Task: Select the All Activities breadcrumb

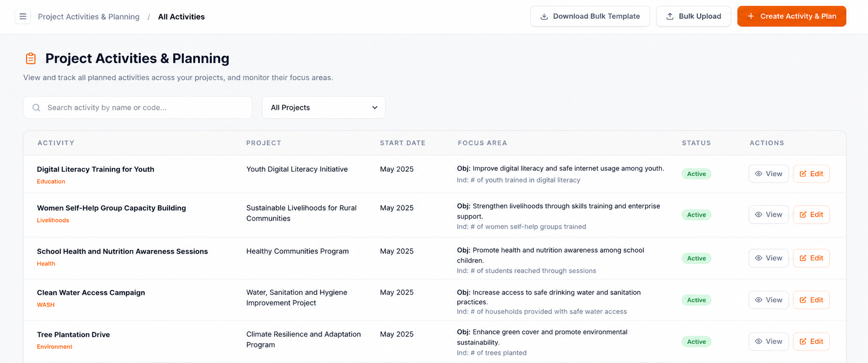Action: tap(181, 17)
